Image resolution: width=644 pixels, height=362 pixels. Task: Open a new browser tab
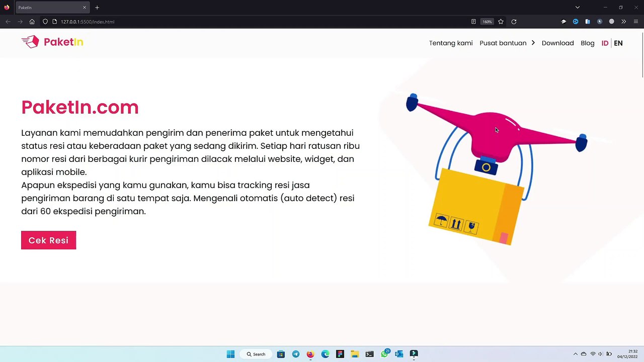click(x=97, y=8)
